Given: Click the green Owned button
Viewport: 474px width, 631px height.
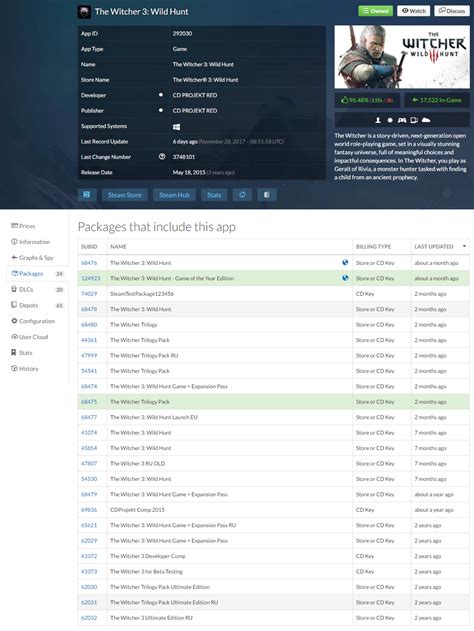Looking at the screenshot, I should pyautogui.click(x=375, y=11).
